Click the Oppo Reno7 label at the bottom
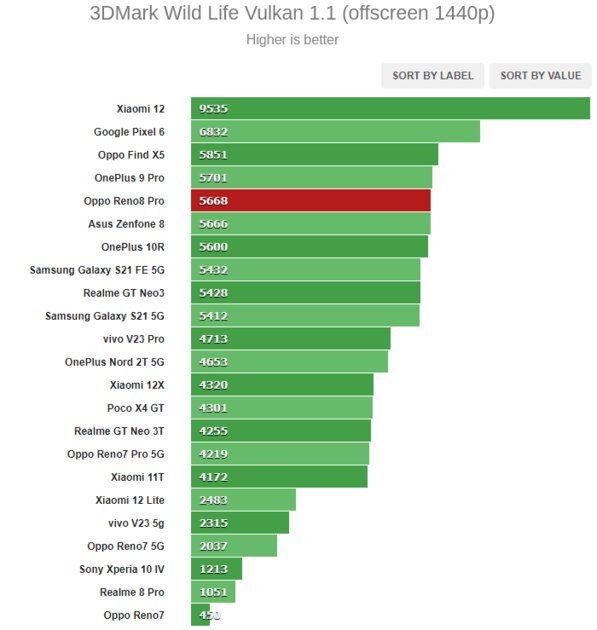This screenshot has height=630, width=597. coord(134,615)
